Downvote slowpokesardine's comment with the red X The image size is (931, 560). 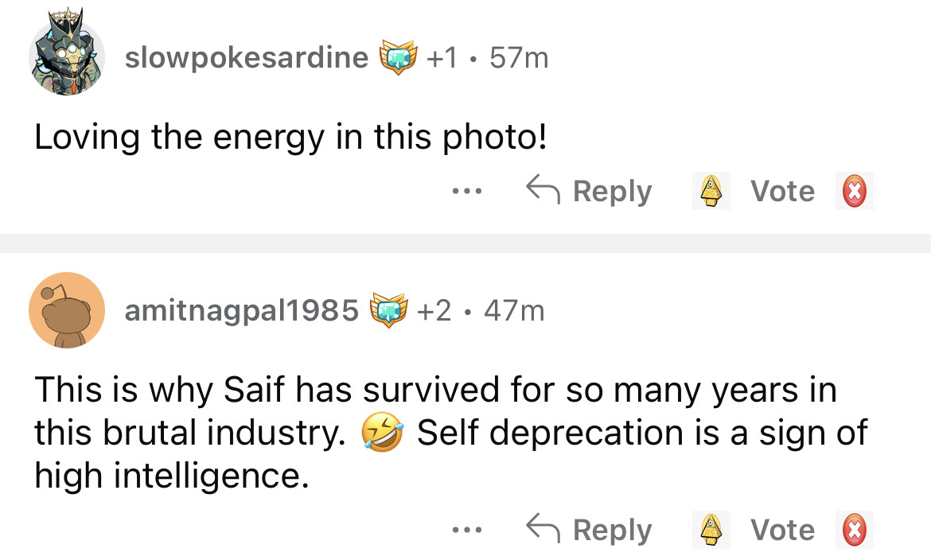pyautogui.click(x=855, y=192)
